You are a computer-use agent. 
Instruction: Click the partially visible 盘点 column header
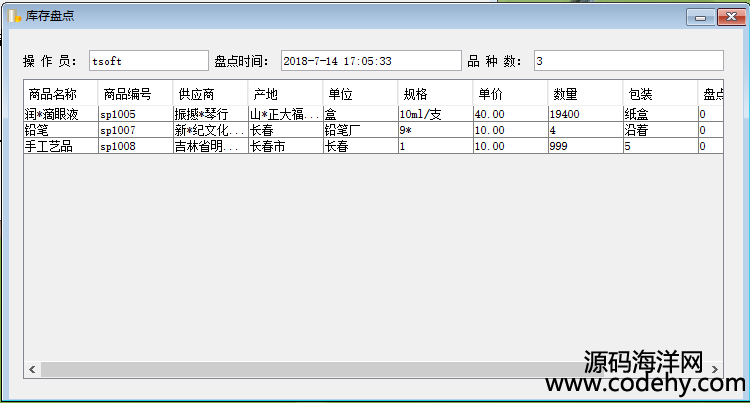coord(711,94)
